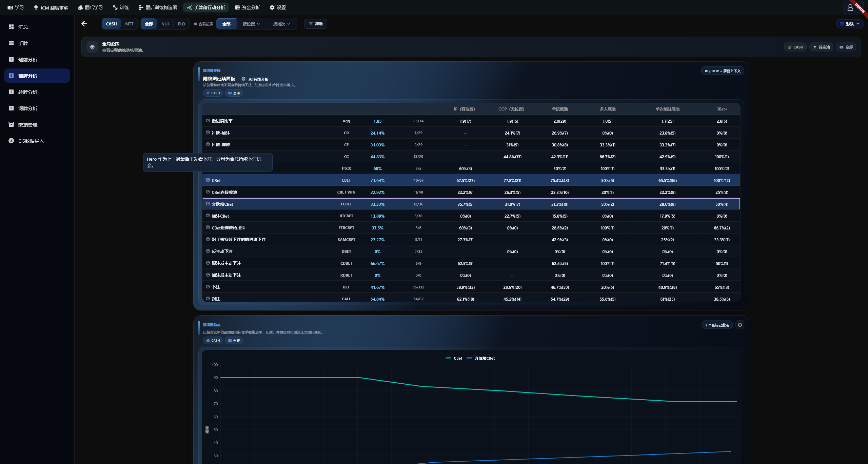The image size is (868, 464).
Task: Click the back arrow icon
Action: click(x=84, y=24)
